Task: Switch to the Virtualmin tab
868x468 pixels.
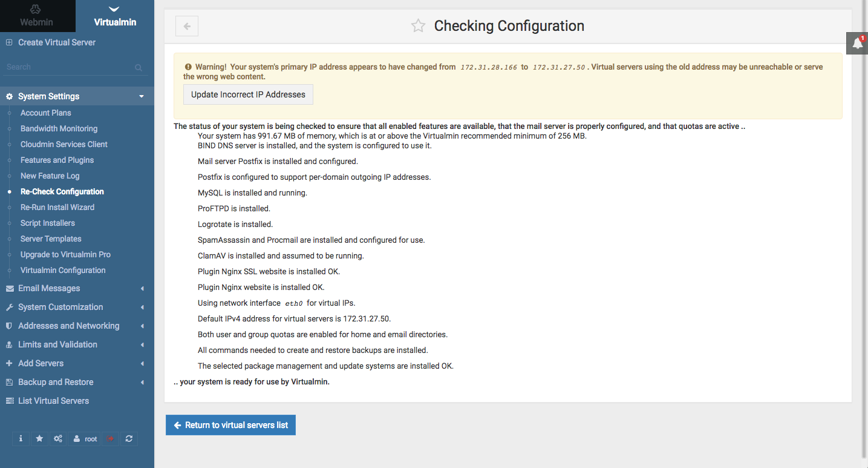Action: click(115, 16)
